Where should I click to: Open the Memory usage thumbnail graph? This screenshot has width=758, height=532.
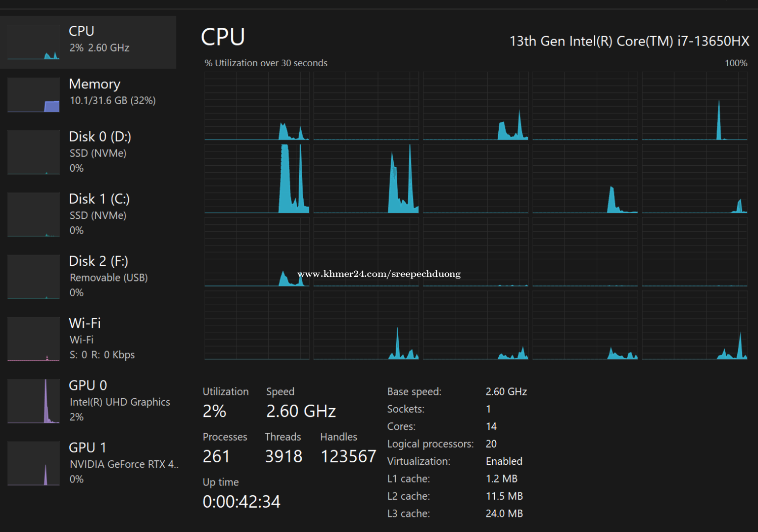[33, 95]
